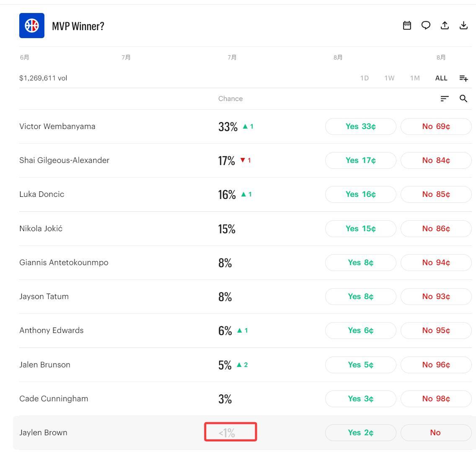The height and width of the screenshot is (452, 476).
Task: Select the 1D time range
Action: [364, 78]
